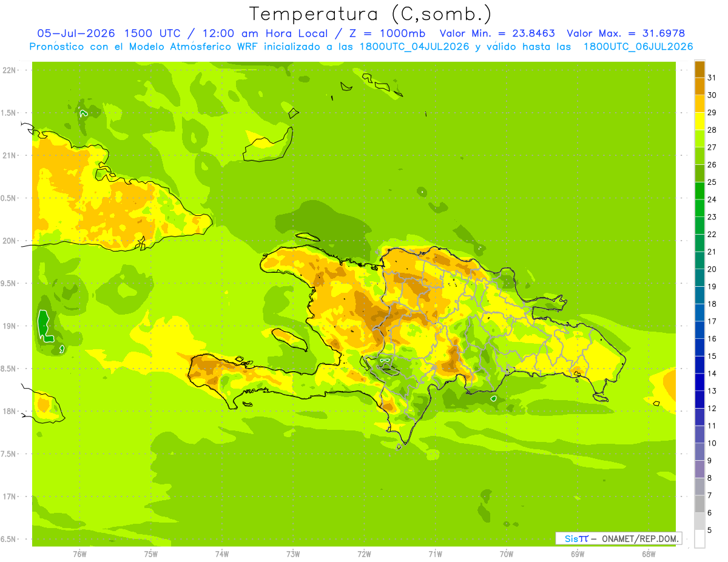This screenshot has width=728, height=562.
Task: Click the latitude label '18N'
Action: pos(9,411)
